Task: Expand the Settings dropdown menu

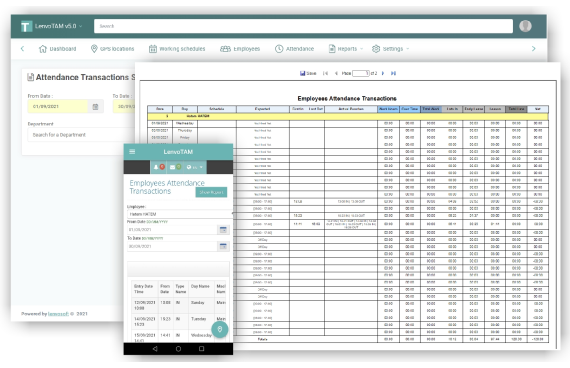Action: [391, 49]
